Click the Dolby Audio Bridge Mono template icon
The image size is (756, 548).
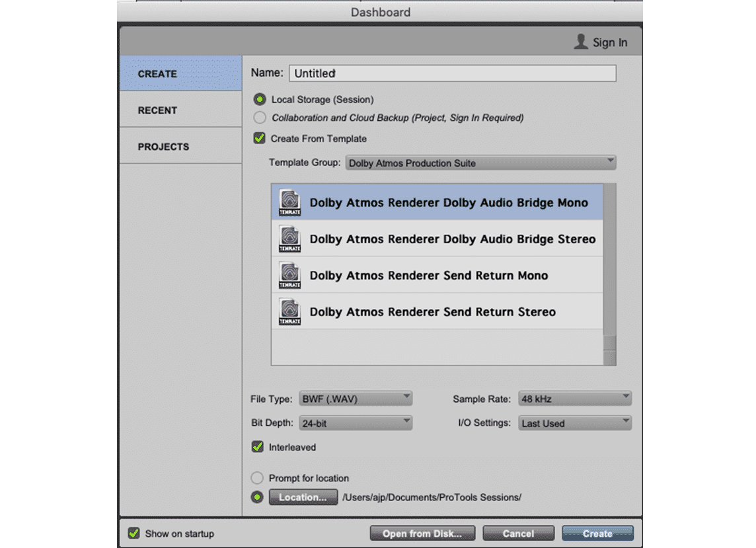coord(289,202)
